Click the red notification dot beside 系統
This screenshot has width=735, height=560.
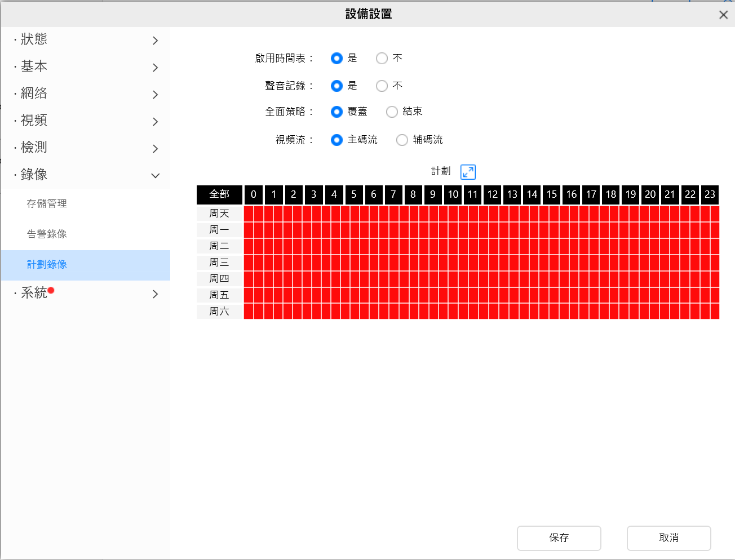tap(51, 290)
